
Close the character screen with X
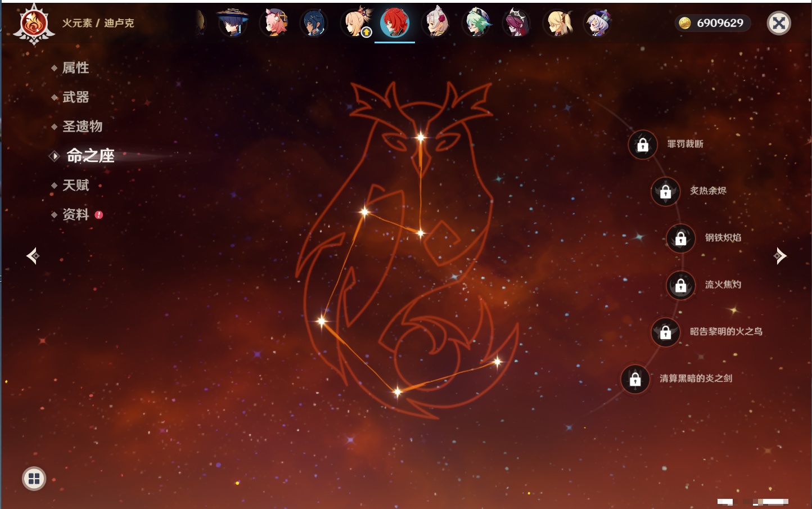pos(779,23)
